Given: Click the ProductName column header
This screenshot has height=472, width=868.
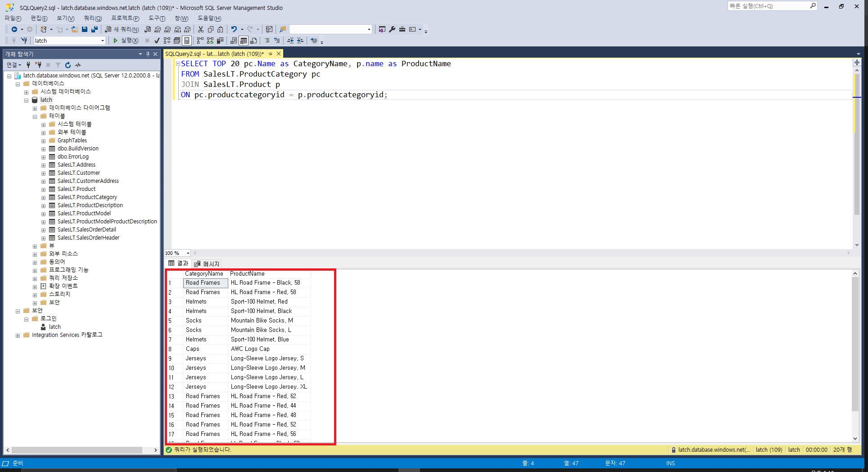Looking at the screenshot, I should click(x=269, y=273).
